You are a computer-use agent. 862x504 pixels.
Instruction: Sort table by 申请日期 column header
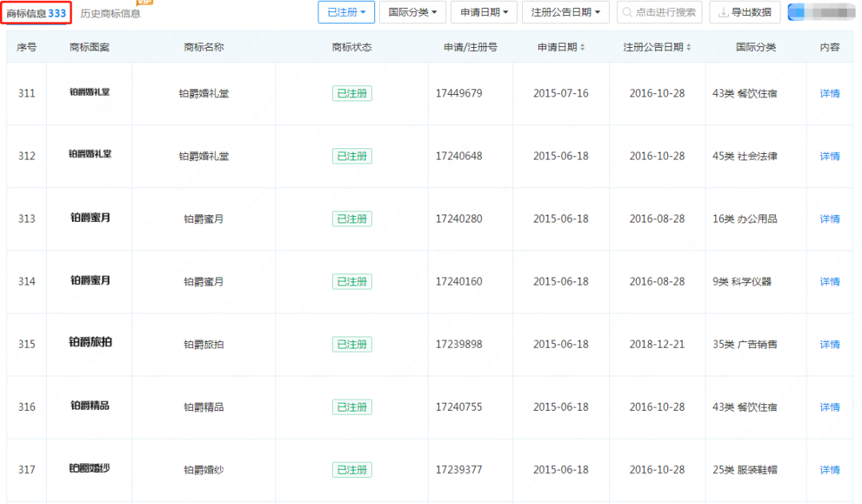[561, 47]
